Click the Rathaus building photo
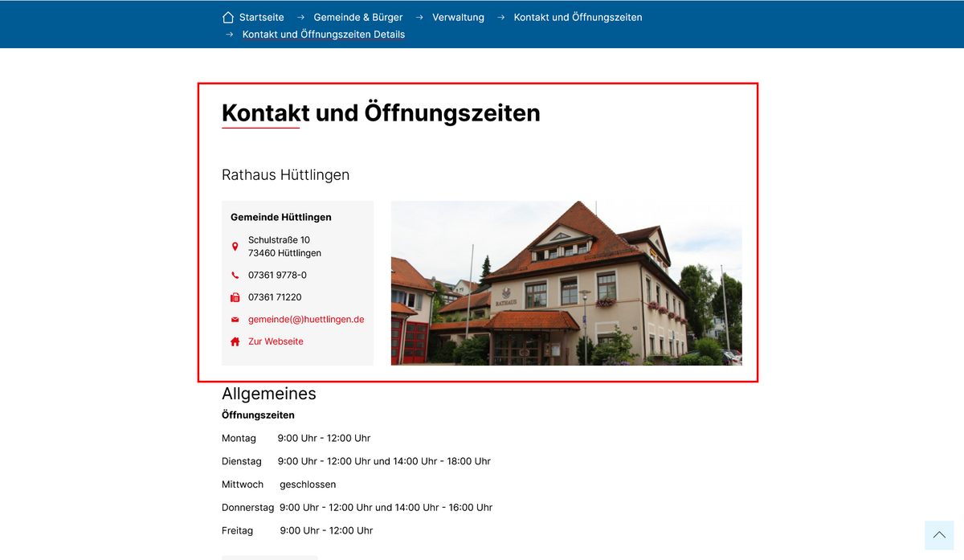This screenshot has width=964, height=560. tap(566, 283)
